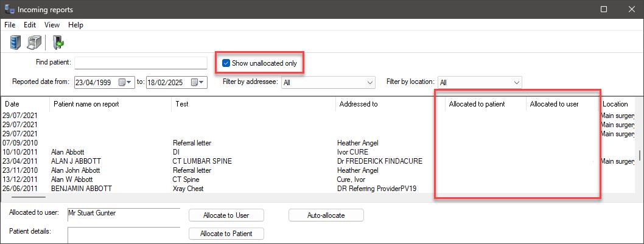Expand Filter by addressee dropdown
Viewport: 644px width, 244px height.
point(371,83)
